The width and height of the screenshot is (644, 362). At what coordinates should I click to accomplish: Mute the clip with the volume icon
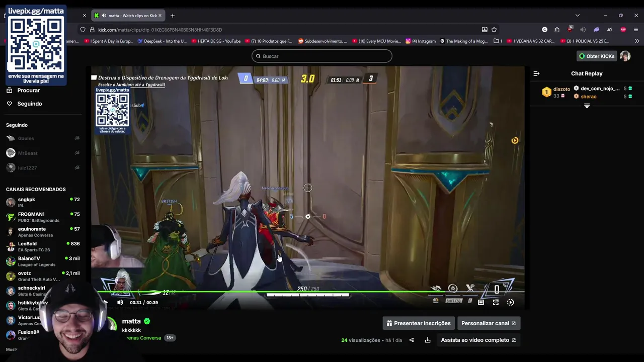[120, 302]
